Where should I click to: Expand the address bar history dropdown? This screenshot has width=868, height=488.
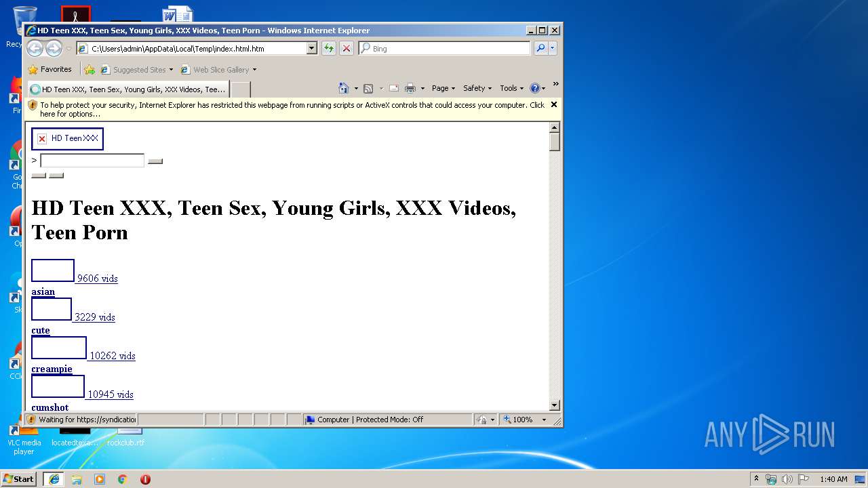[312, 48]
